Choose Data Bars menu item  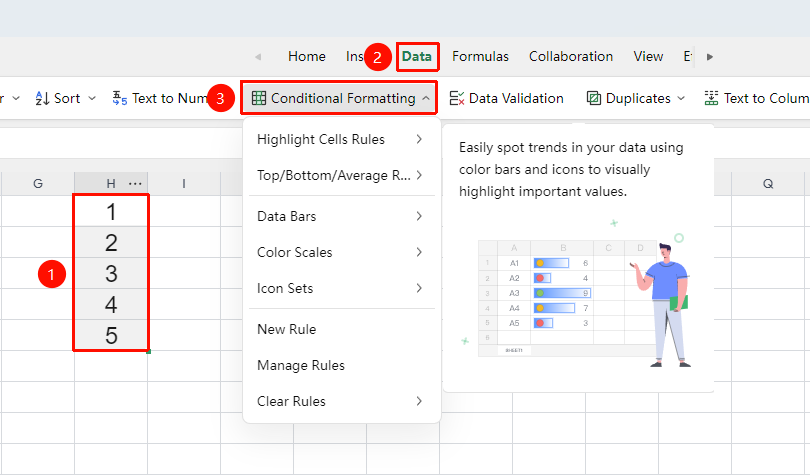(x=341, y=216)
